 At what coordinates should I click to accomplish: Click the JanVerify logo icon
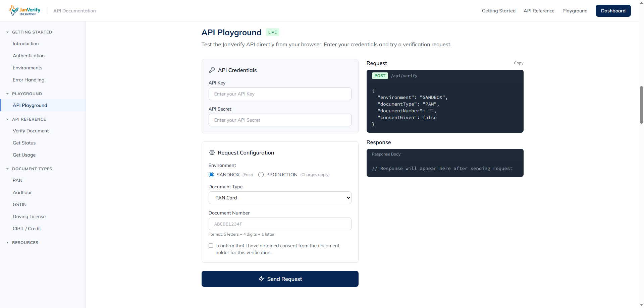(14, 11)
